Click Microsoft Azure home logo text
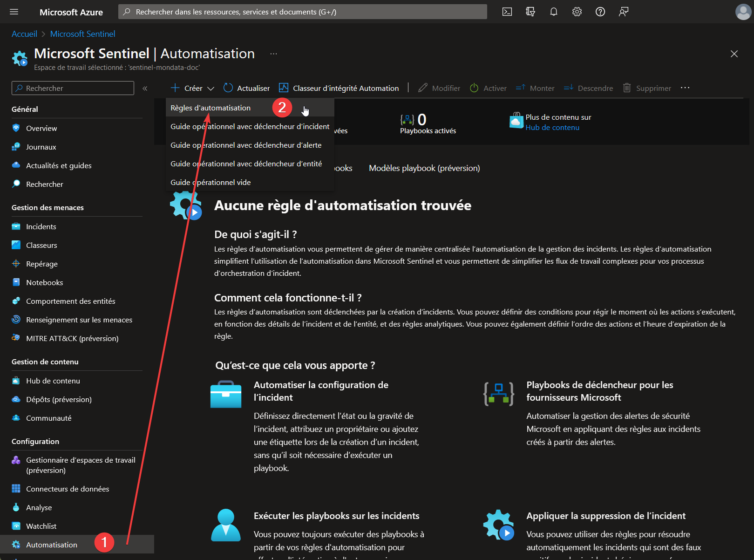The height and width of the screenshot is (560, 754). pyautogui.click(x=71, y=12)
